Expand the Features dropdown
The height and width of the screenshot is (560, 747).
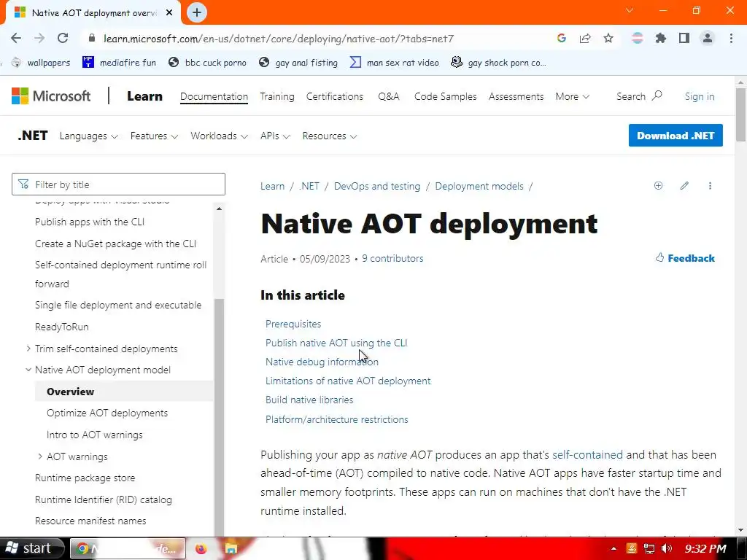(154, 136)
